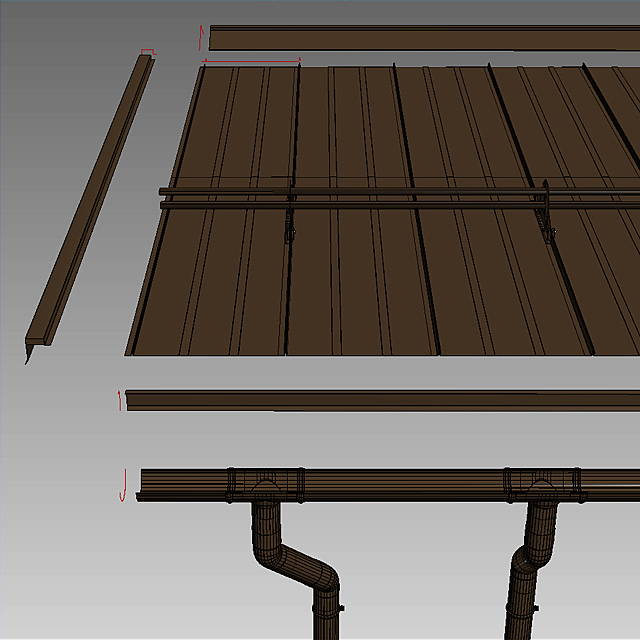The height and width of the screenshot is (640, 640).
Task: Click the red J-shaped gutter profile curve
Action: point(123,484)
